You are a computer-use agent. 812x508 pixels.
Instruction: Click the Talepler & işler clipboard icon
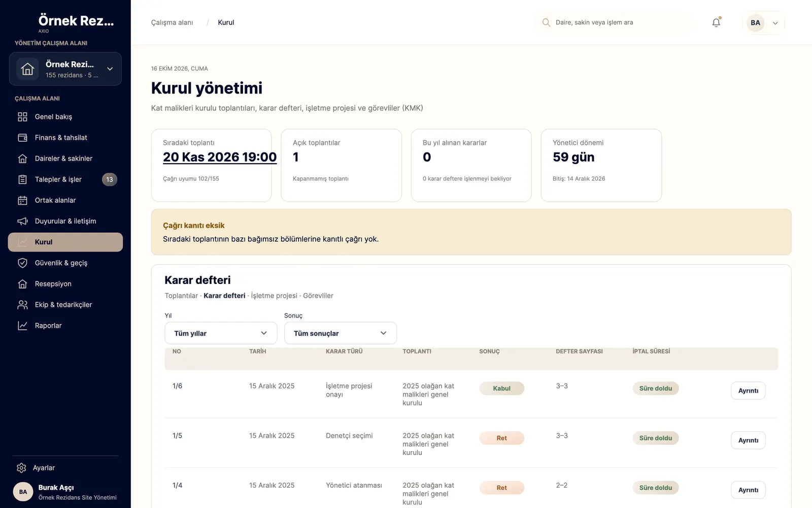pos(22,179)
